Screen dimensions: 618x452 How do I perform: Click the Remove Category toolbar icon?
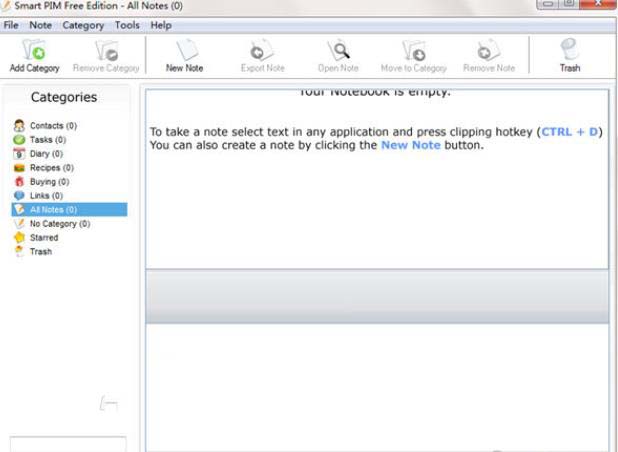106,50
